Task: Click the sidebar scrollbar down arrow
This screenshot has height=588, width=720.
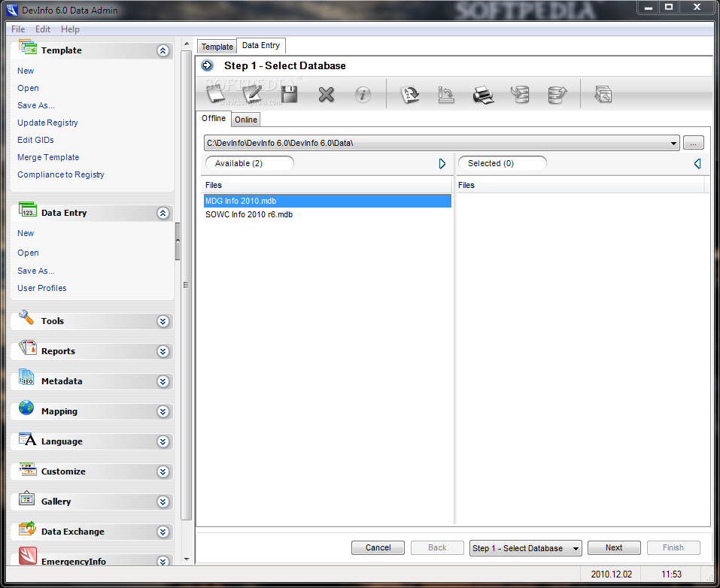Action: (187, 559)
